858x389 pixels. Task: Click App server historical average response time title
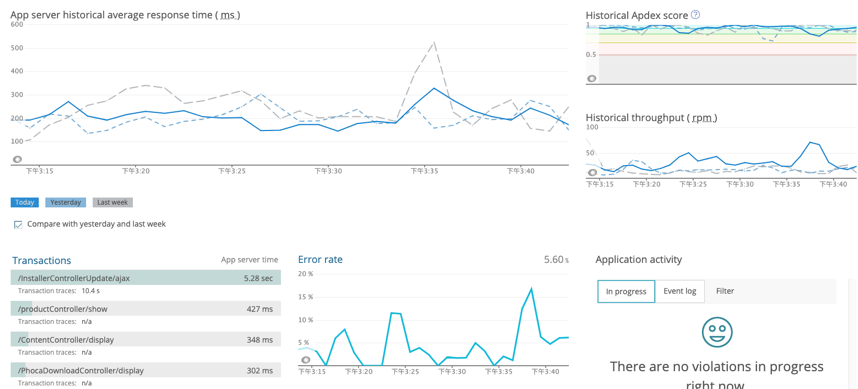coord(125,15)
